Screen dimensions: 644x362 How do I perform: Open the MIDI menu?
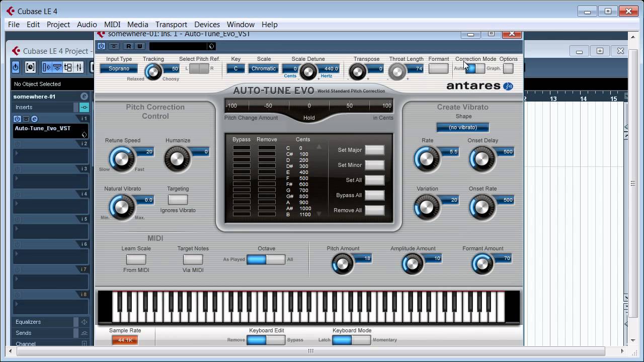[x=112, y=24]
